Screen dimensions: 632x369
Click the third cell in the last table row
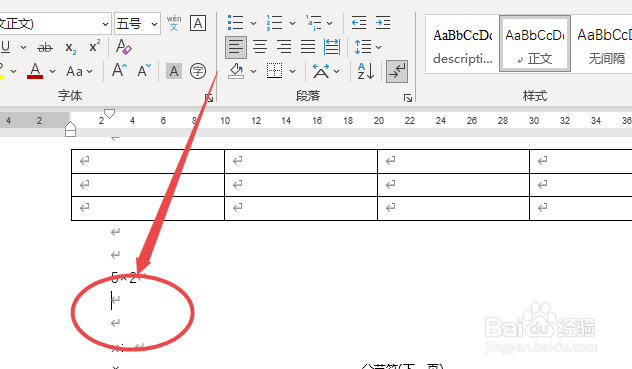tap(453, 208)
